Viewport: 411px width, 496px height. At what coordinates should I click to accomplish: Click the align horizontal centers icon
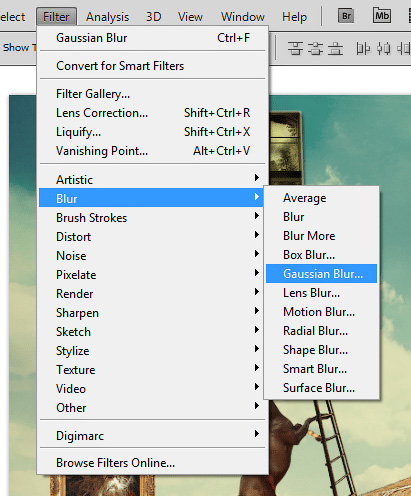(x=383, y=49)
